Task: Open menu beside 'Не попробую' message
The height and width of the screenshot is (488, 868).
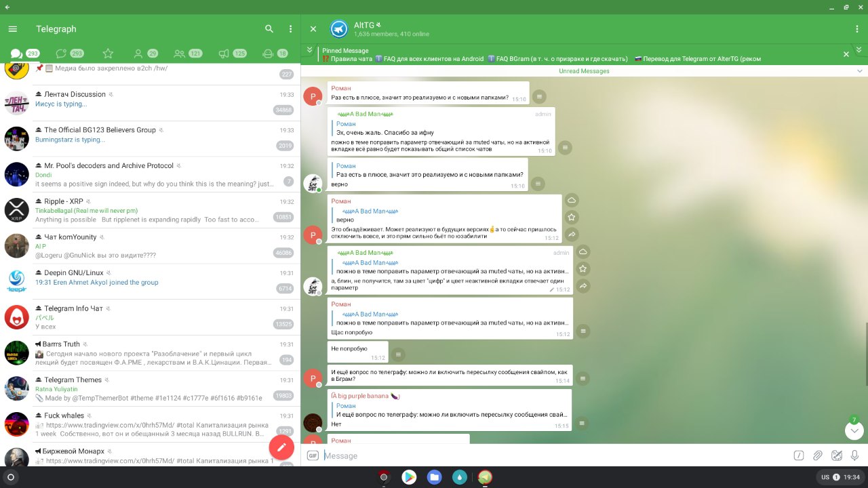Action: [x=399, y=354]
